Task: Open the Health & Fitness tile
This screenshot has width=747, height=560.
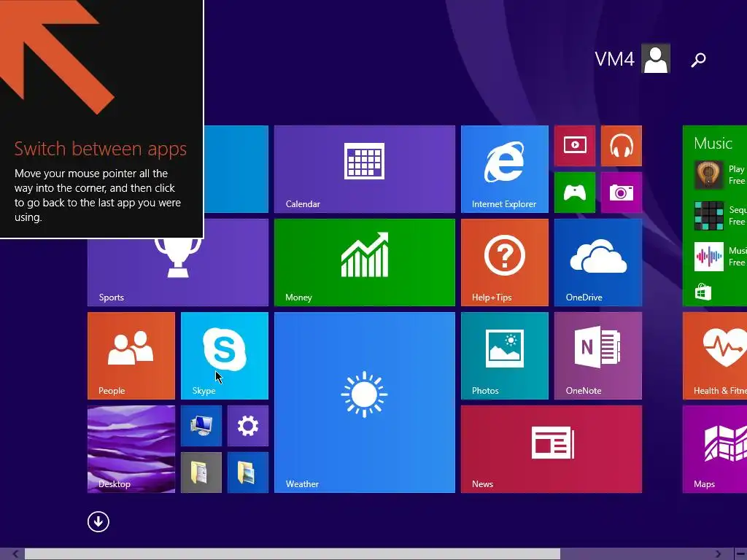Action: 715,356
